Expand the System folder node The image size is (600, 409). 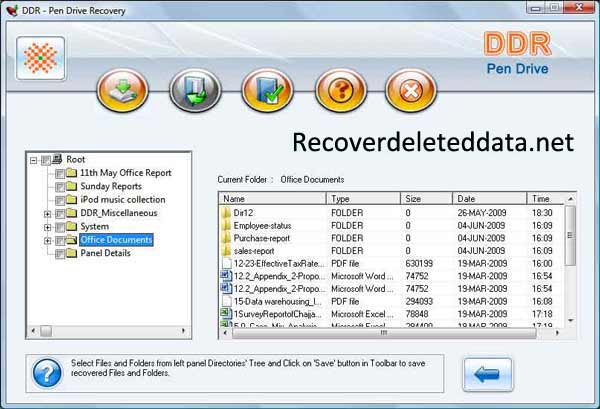47,227
